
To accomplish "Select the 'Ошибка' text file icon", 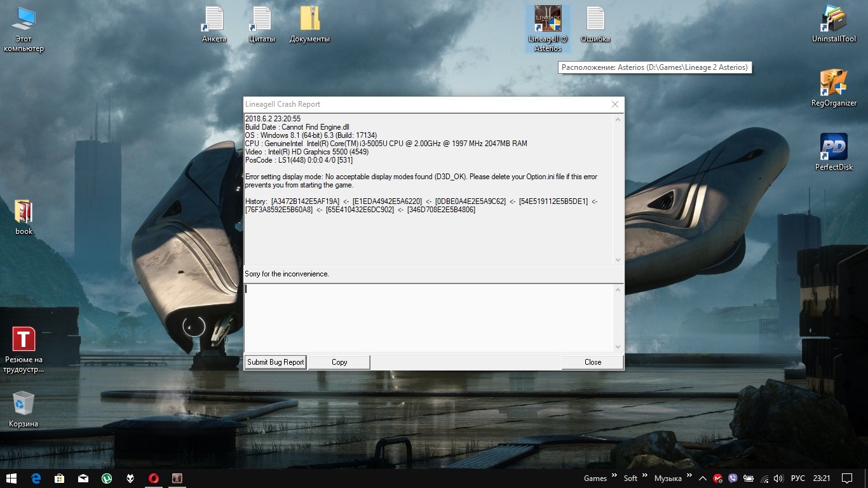I will point(595,25).
